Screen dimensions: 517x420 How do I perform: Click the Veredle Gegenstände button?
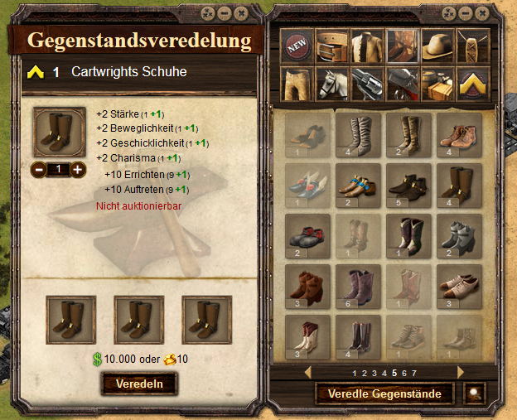pos(384,393)
